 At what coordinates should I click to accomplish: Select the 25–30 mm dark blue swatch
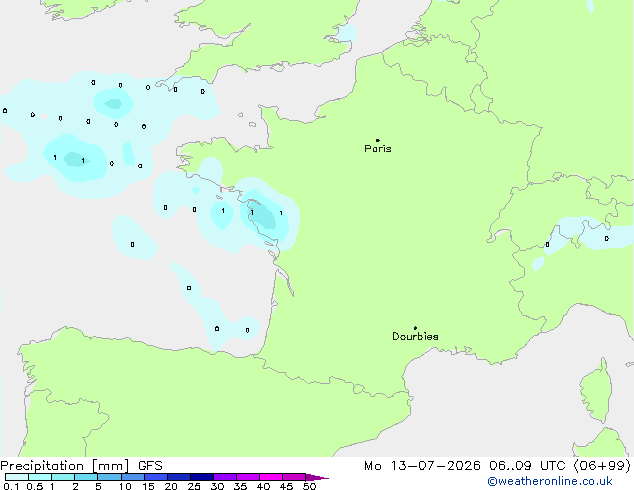pos(201,477)
